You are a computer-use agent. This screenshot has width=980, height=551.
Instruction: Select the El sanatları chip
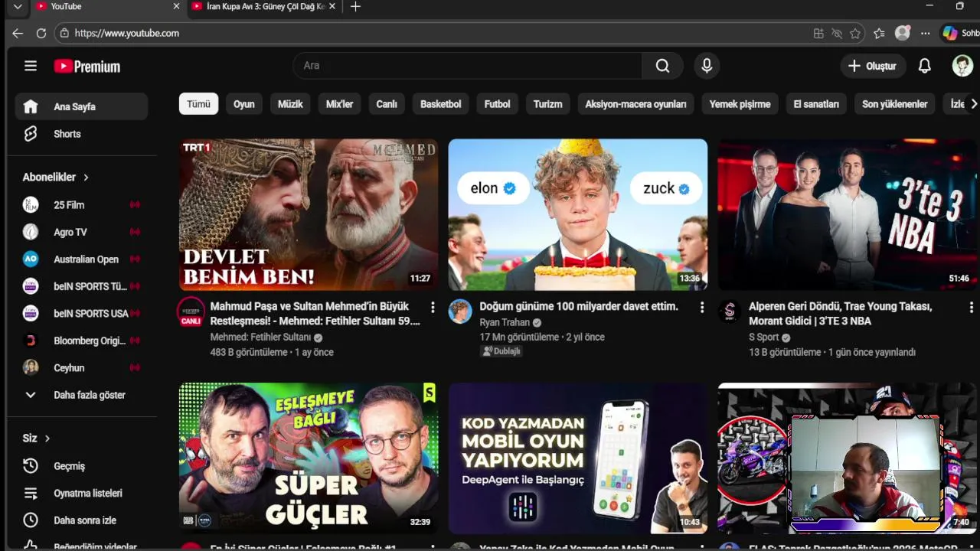(x=816, y=104)
